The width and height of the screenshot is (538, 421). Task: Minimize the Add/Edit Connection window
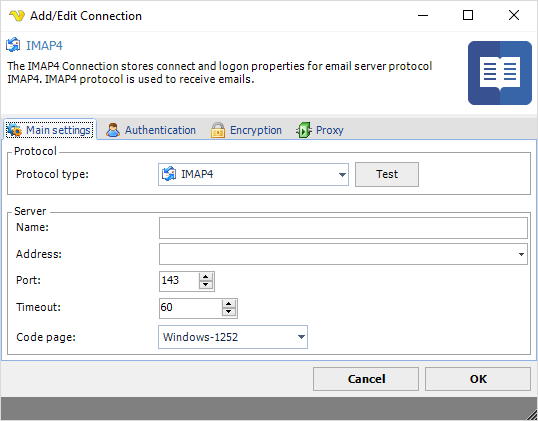point(423,15)
